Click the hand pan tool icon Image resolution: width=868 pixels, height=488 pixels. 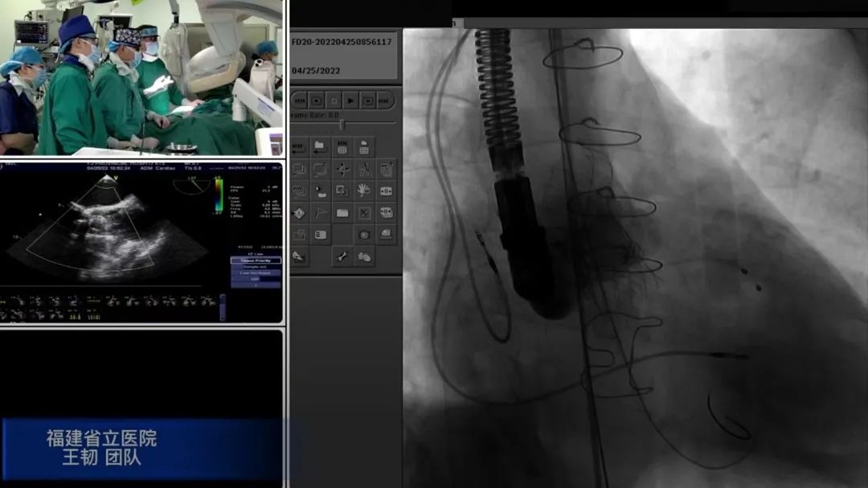tap(364, 191)
